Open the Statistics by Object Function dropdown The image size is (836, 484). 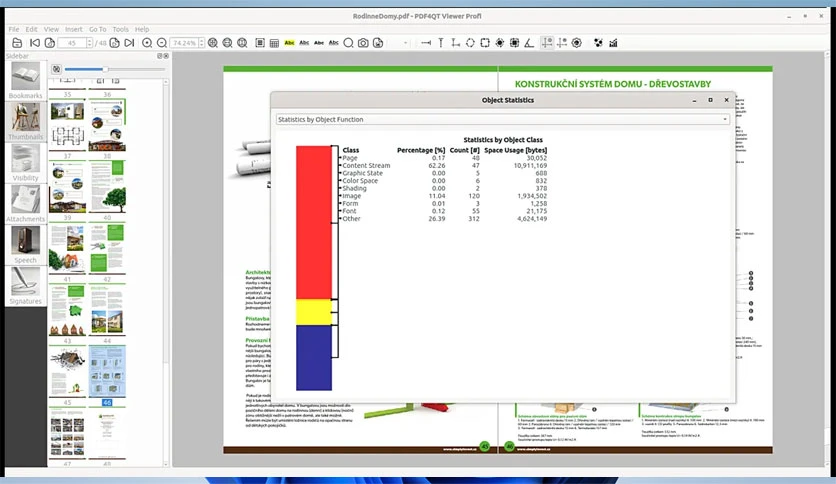pyautogui.click(x=503, y=119)
